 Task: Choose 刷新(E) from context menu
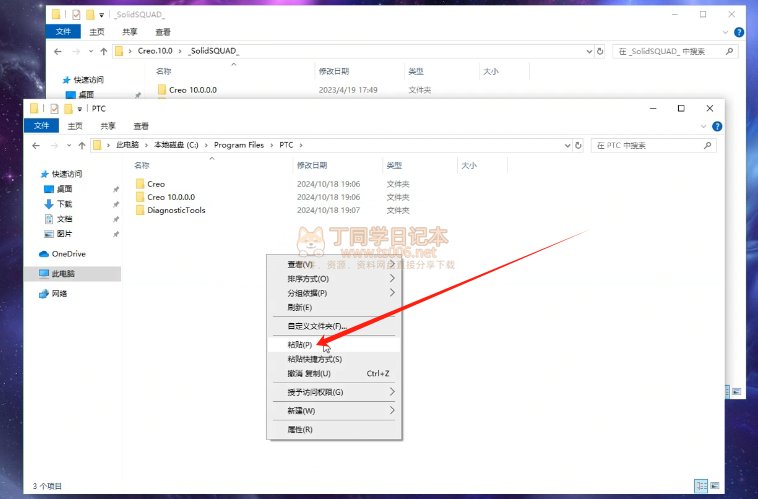click(334, 308)
